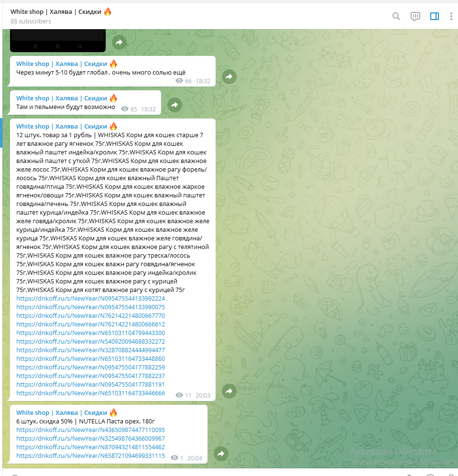Click the 20:03 timestamp on WHISKAS message
Screen dimensions: 458x476
tap(203, 396)
